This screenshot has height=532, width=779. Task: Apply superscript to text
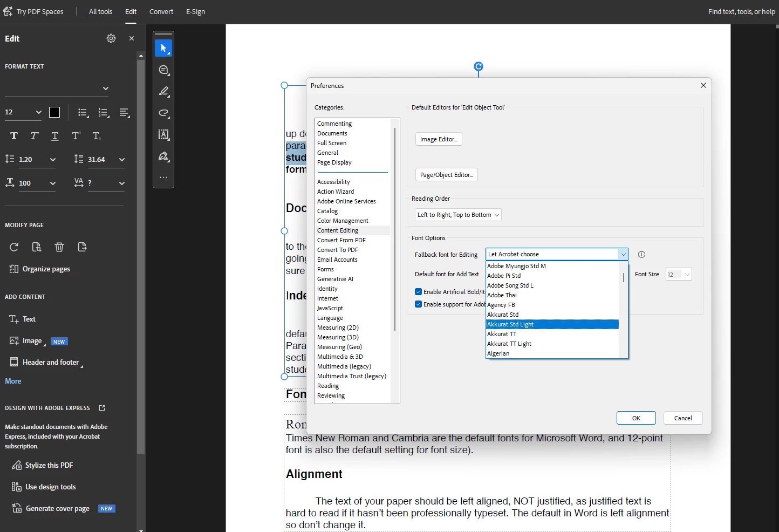coord(76,136)
